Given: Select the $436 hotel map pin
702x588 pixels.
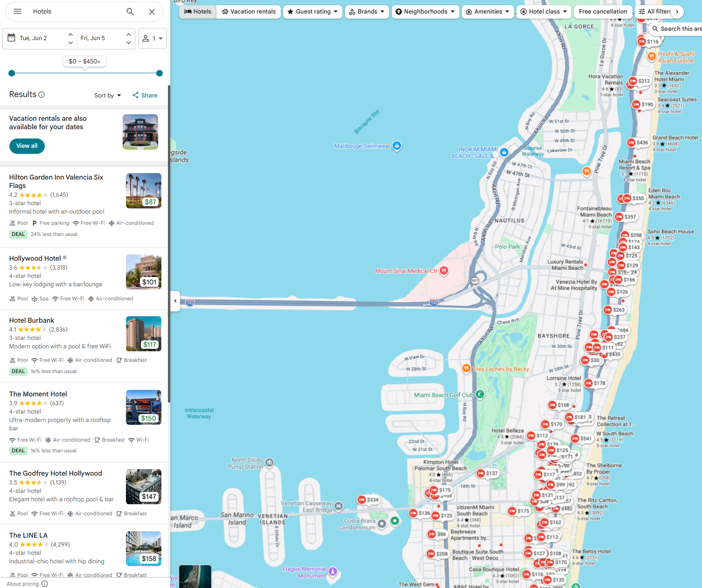Looking at the screenshot, I should (638, 143).
